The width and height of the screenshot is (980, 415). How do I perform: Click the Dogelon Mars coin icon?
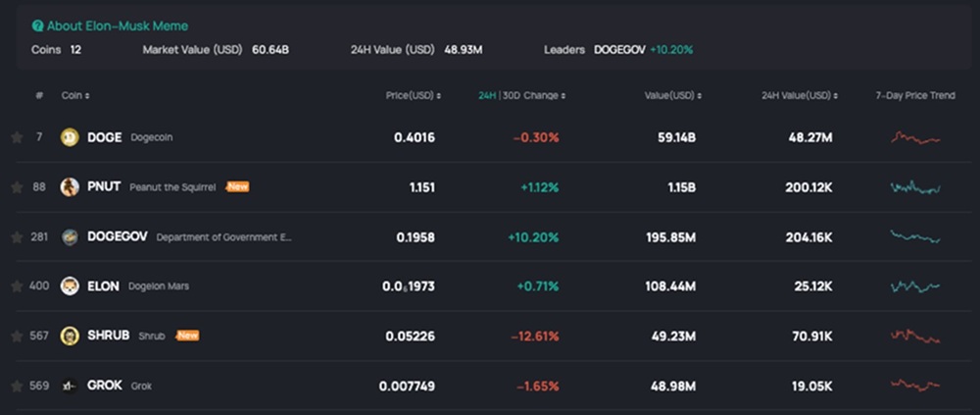pyautogui.click(x=70, y=286)
